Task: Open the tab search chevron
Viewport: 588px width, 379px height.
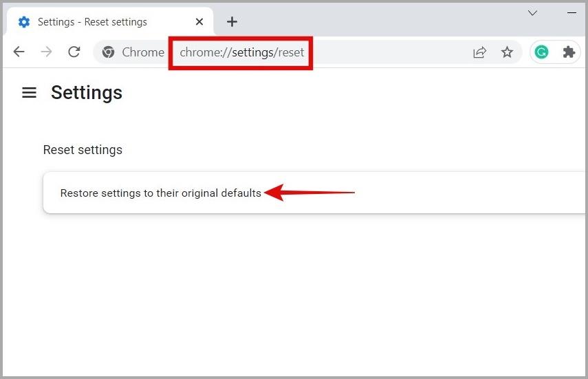Action: pyautogui.click(x=532, y=13)
